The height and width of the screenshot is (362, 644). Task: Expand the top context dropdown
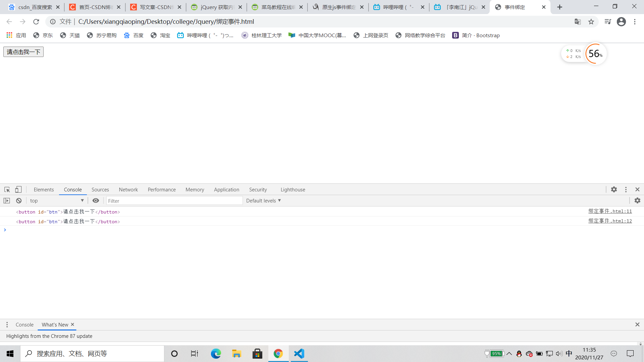57,200
